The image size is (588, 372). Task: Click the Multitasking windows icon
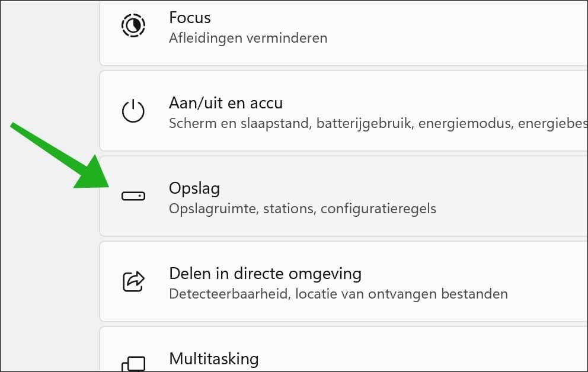pos(133,363)
